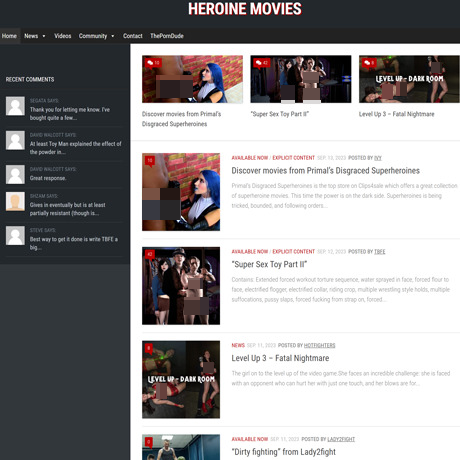Click the red 0 badge on the Lady2fight article thumbnail
Image resolution: width=460 pixels, height=460 pixels.
tap(149, 442)
